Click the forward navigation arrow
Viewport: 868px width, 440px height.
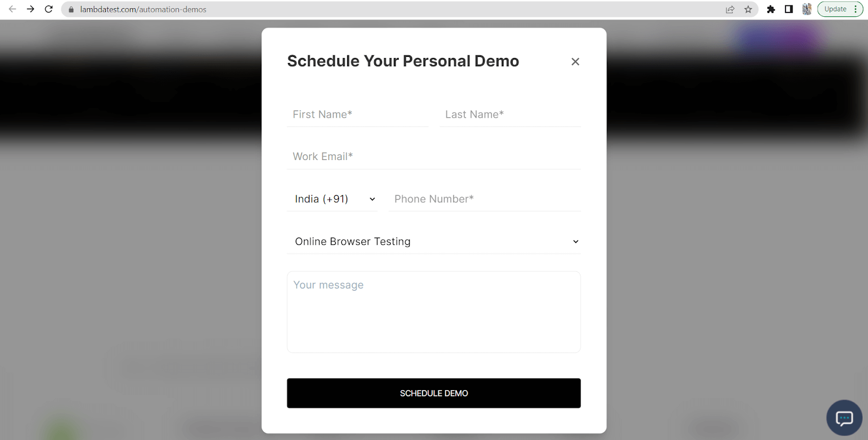(x=31, y=9)
